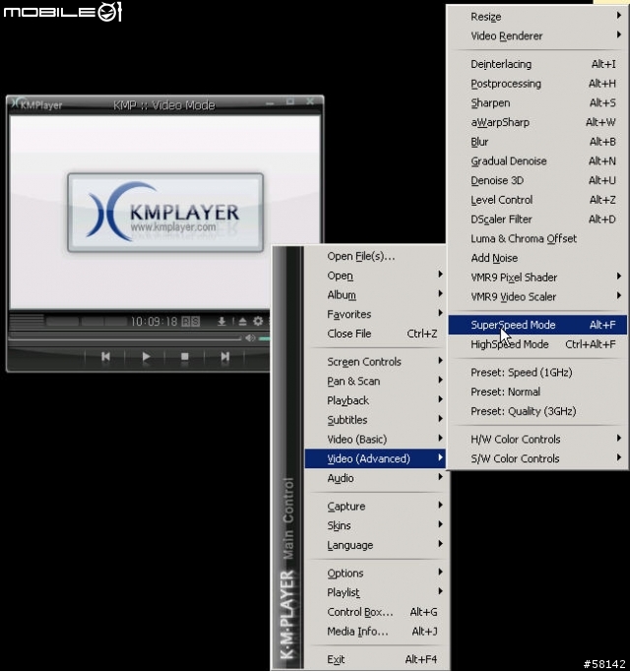630x672 pixels.
Task: Open the Video Renderer submenu
Action: (x=537, y=36)
